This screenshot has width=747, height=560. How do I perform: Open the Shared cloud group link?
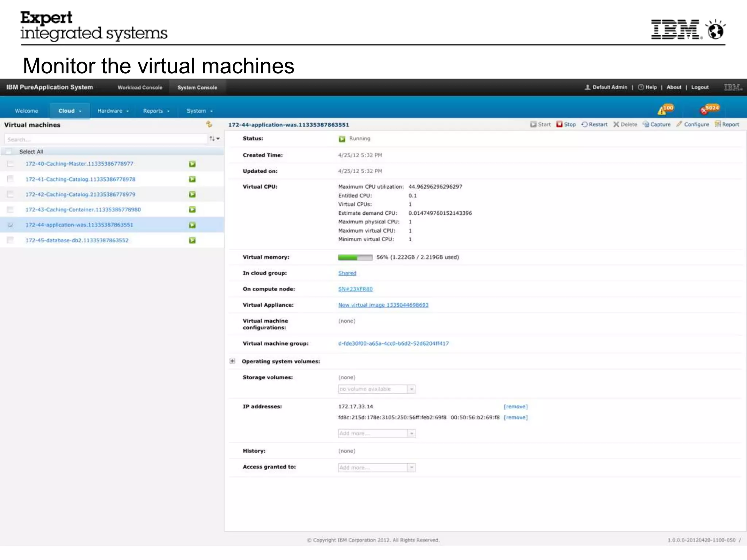click(347, 273)
